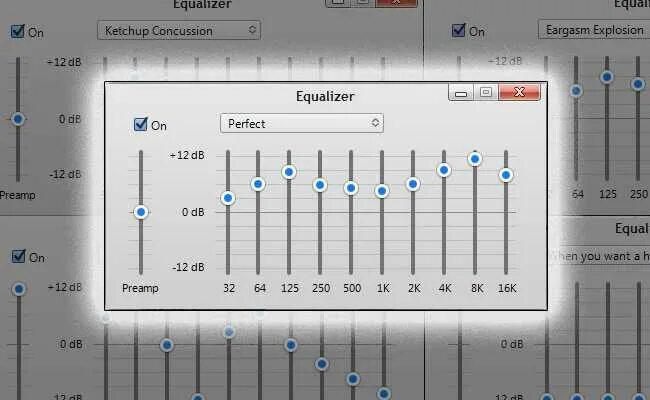Uncheck the On checkbox in the Perfect equalizer

click(141, 124)
